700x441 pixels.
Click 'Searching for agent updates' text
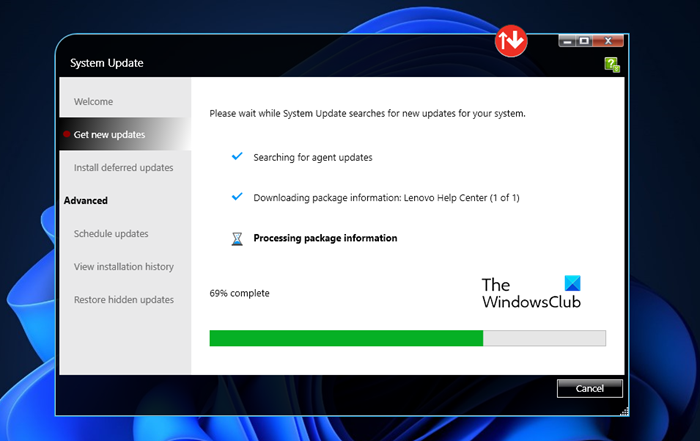[x=312, y=157]
